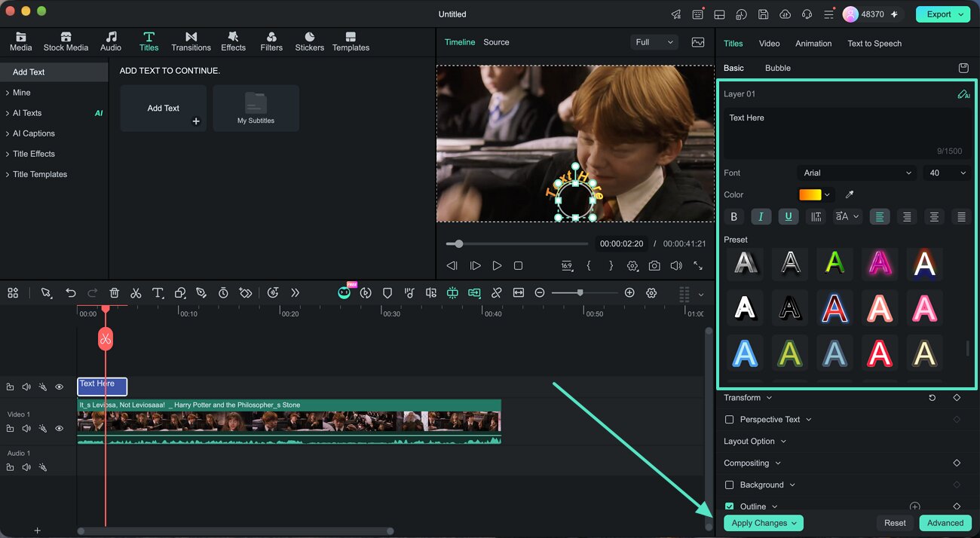Undo the last action
This screenshot has height=538, width=980.
tap(71, 293)
